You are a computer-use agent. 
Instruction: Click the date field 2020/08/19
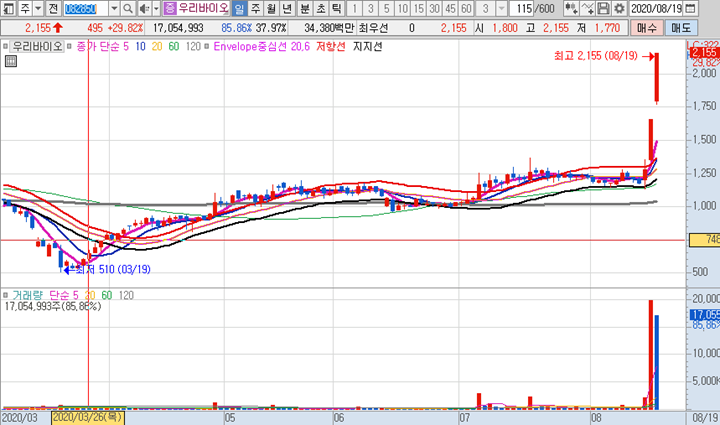(656, 8)
